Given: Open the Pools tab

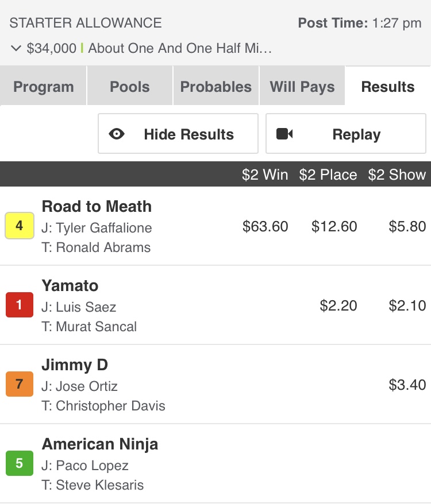Looking at the screenshot, I should [130, 87].
